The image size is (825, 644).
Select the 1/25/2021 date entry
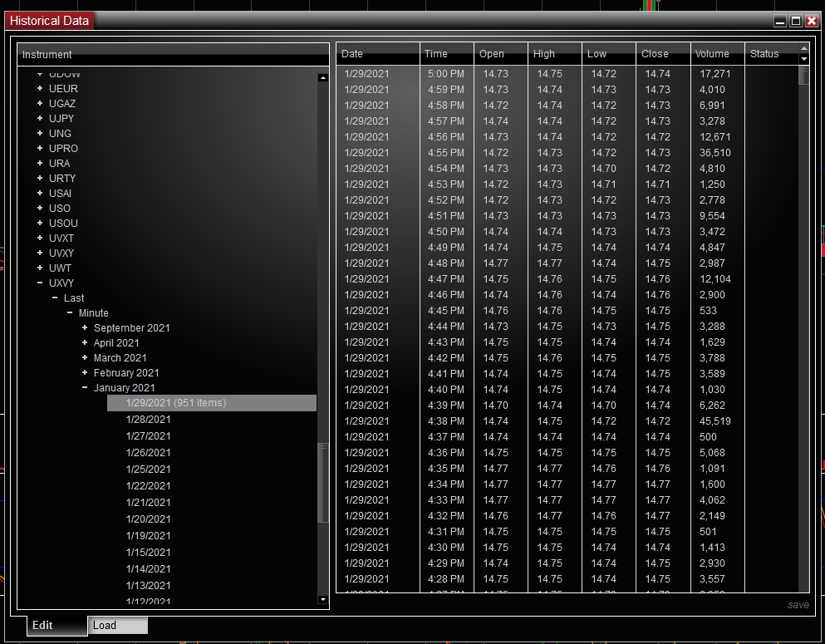point(149,469)
